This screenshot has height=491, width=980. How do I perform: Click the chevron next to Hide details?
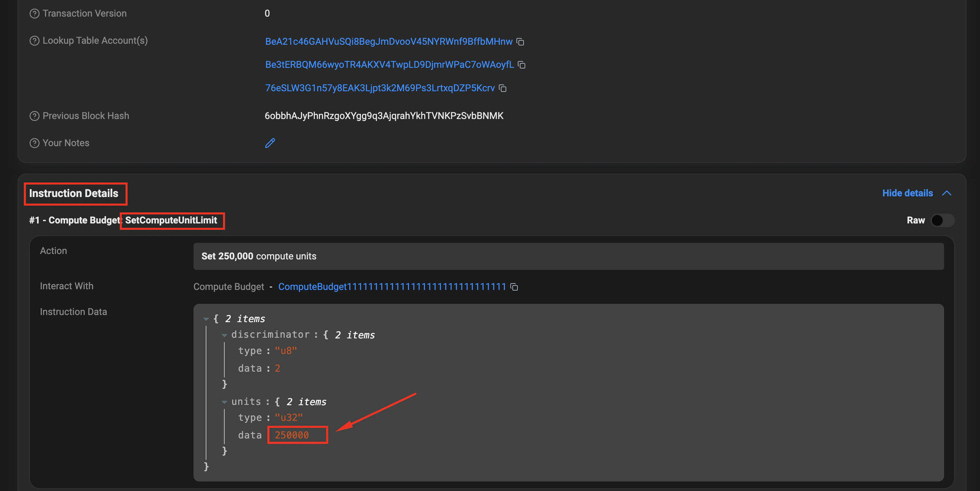pos(946,193)
